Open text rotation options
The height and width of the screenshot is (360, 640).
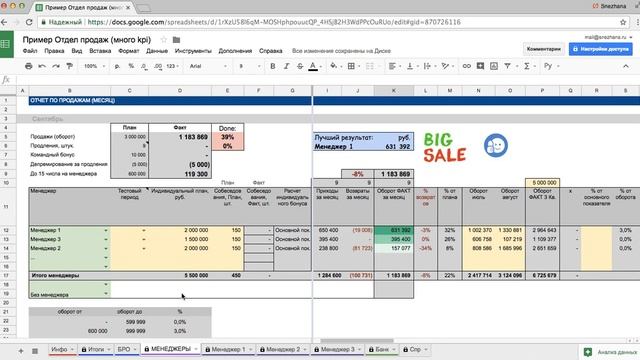point(445,66)
